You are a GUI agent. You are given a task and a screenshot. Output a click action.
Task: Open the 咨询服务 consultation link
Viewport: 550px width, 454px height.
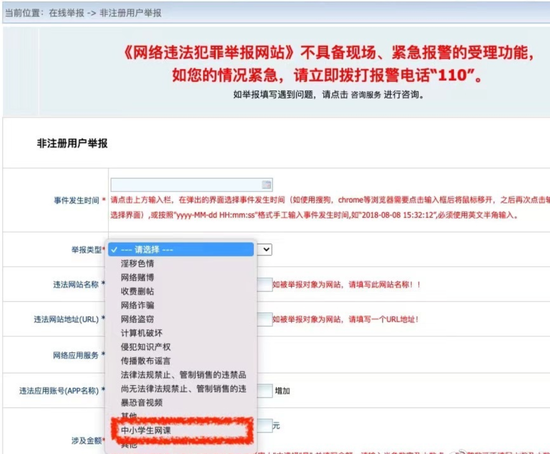(x=365, y=95)
